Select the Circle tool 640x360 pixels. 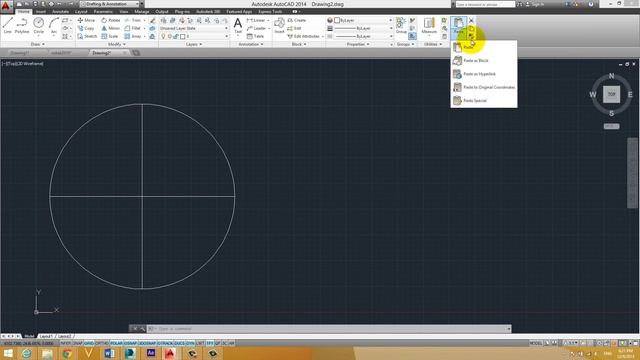(x=38, y=25)
